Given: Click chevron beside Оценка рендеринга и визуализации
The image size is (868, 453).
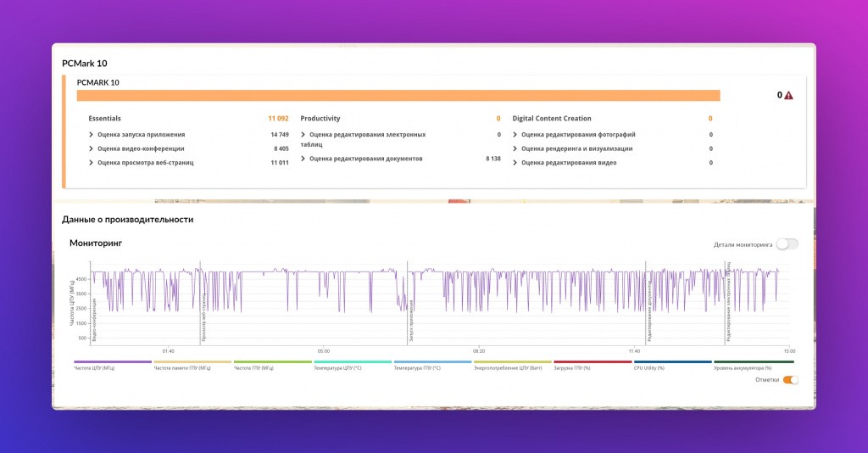Looking at the screenshot, I should tap(515, 148).
